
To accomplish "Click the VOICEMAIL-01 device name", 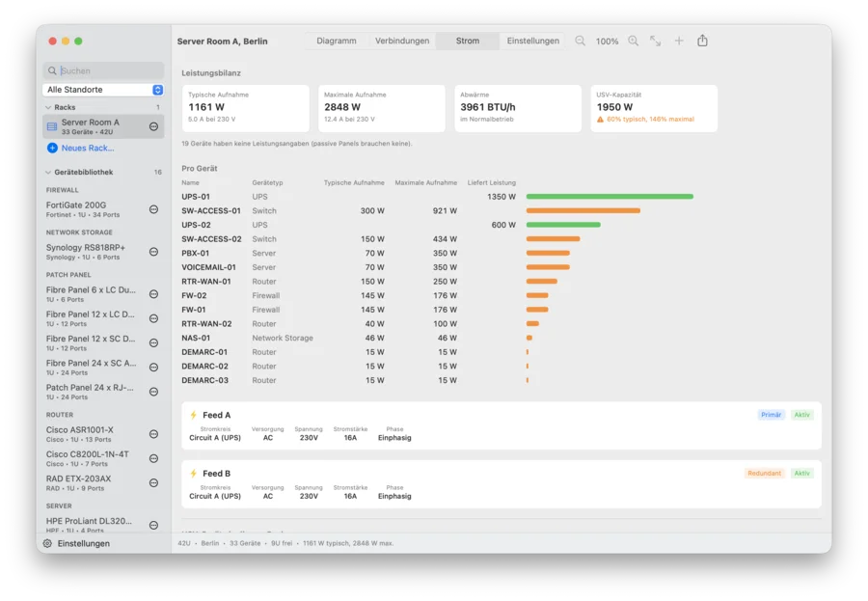I will [208, 267].
